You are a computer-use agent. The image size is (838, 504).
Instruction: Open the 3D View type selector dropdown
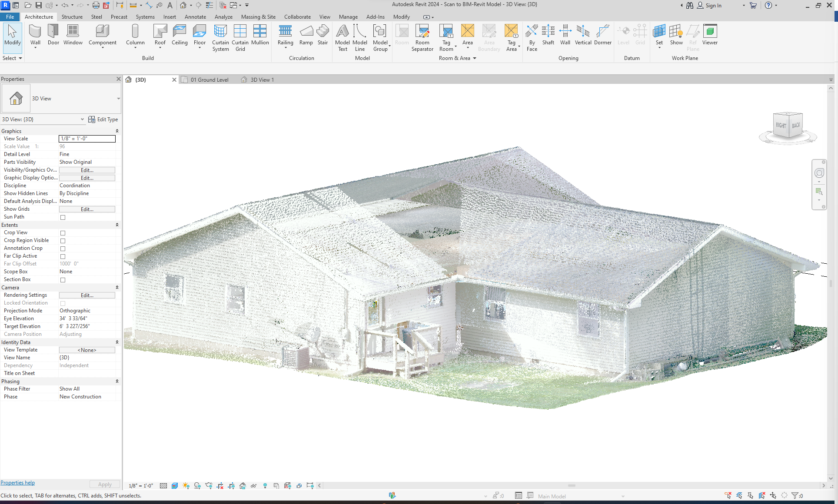pyautogui.click(x=118, y=99)
